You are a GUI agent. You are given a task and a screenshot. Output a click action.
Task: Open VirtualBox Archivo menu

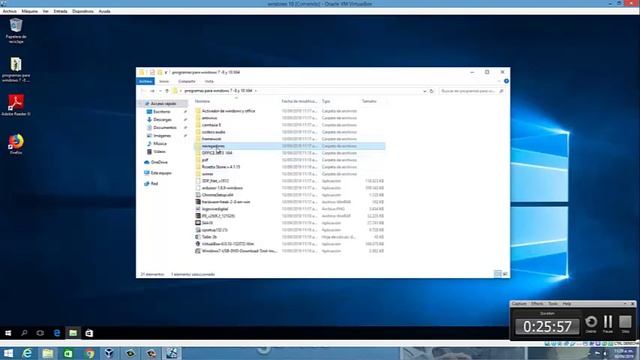coord(10,11)
